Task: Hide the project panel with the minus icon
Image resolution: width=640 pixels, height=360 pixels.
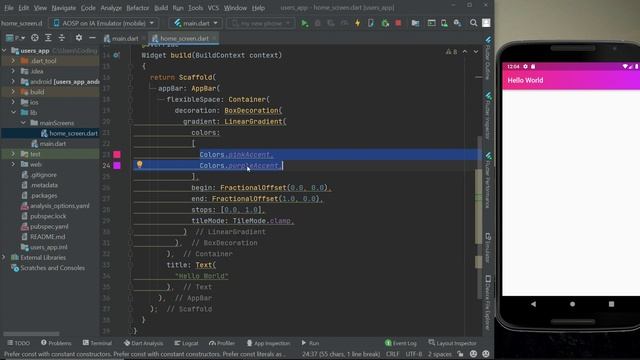Action: click(92, 38)
